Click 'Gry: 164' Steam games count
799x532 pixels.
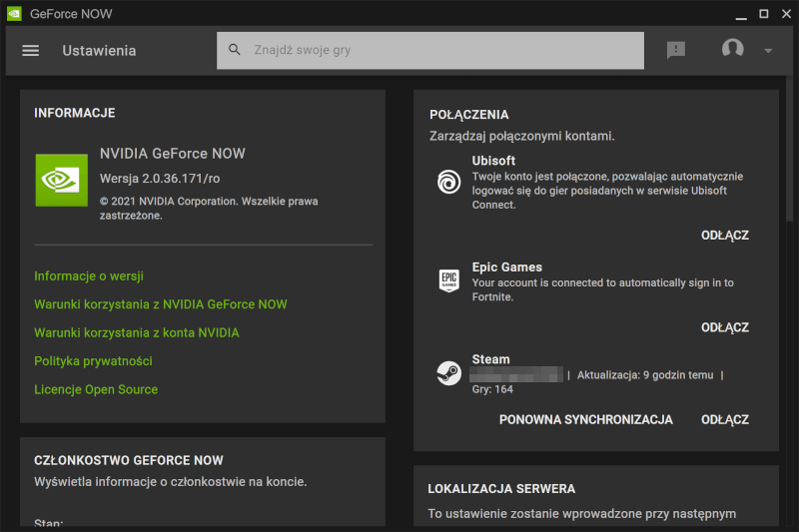tap(492, 389)
